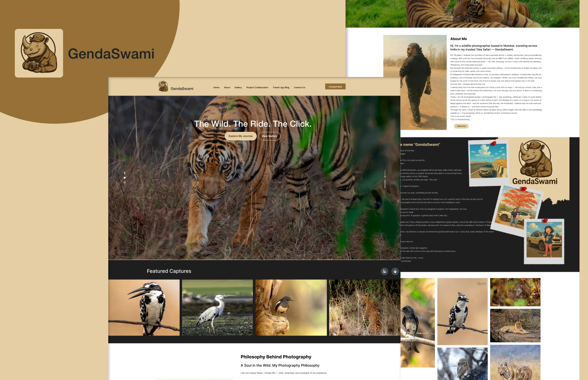This screenshot has width=588, height=380.
Task: Click the large rhino app icon tile
Action: pos(39,53)
